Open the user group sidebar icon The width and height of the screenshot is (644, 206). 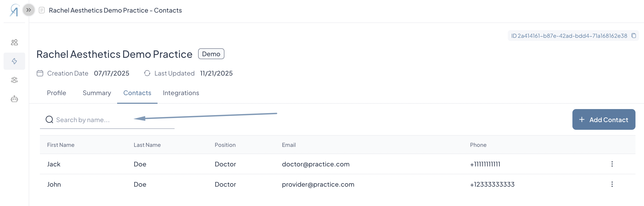14,80
